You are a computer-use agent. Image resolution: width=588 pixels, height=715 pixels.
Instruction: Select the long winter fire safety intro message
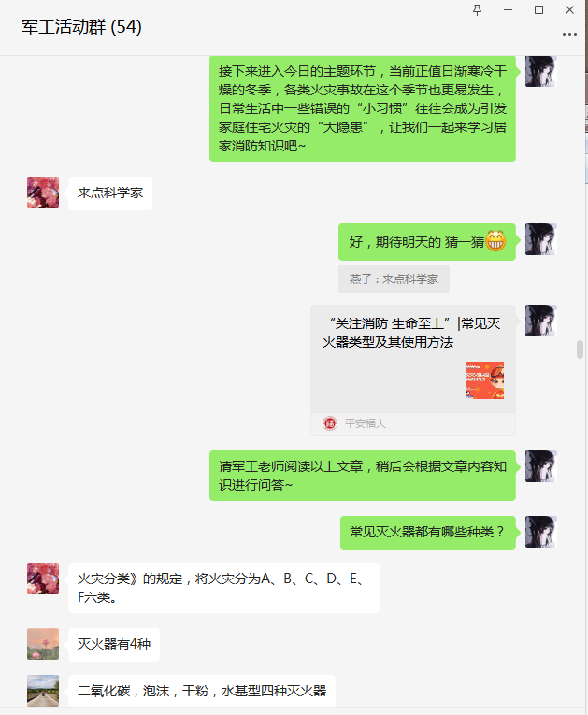tap(362, 108)
